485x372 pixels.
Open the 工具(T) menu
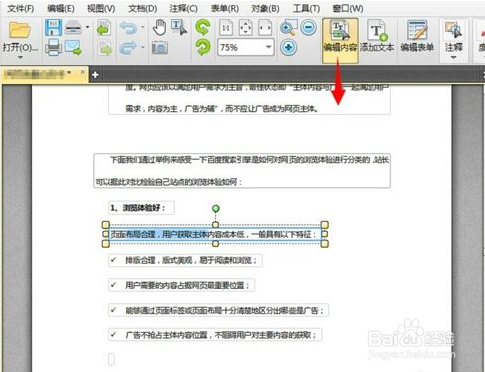pyautogui.click(x=306, y=8)
